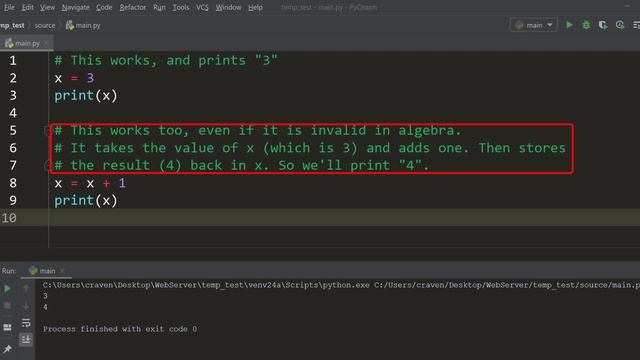
Task: Click the temp_test project breadcrumb
Action: tap(12, 25)
